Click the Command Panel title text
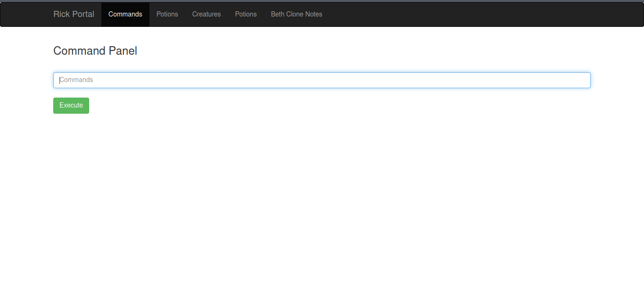This screenshot has height=282, width=644. click(x=95, y=51)
